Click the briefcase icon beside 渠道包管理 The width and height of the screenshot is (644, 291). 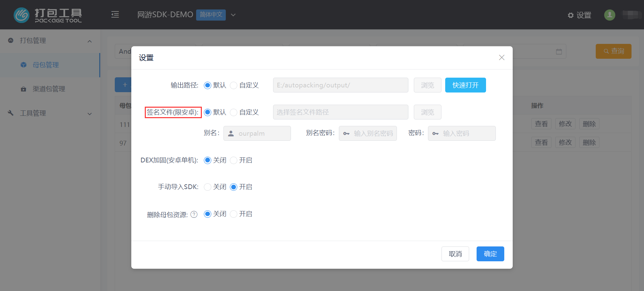23,89
